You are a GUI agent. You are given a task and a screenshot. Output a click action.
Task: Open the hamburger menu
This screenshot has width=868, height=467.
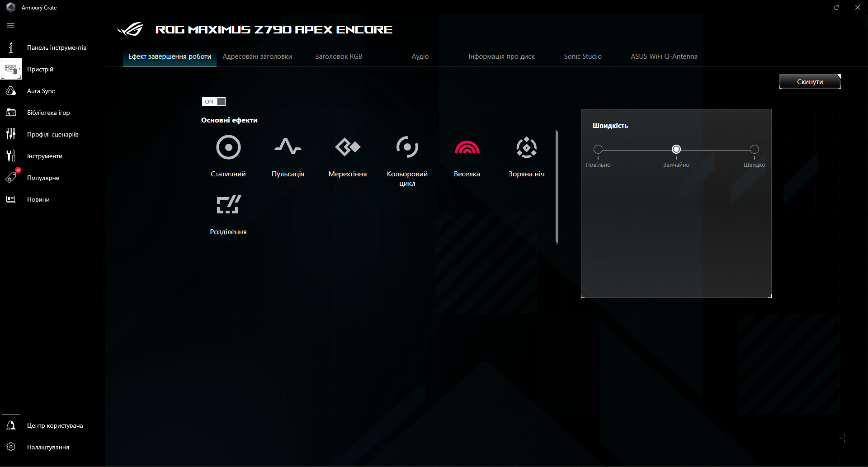coord(11,25)
